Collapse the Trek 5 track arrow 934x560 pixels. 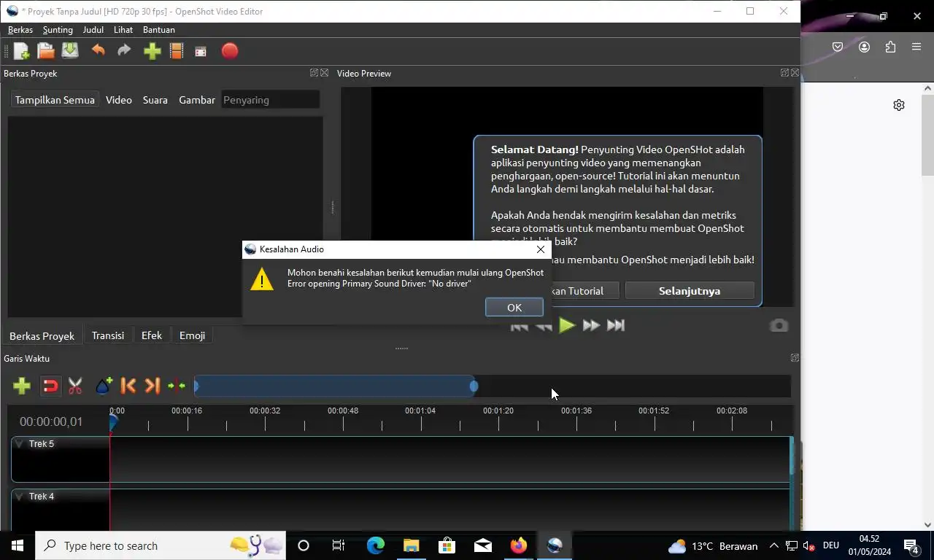pos(20,443)
